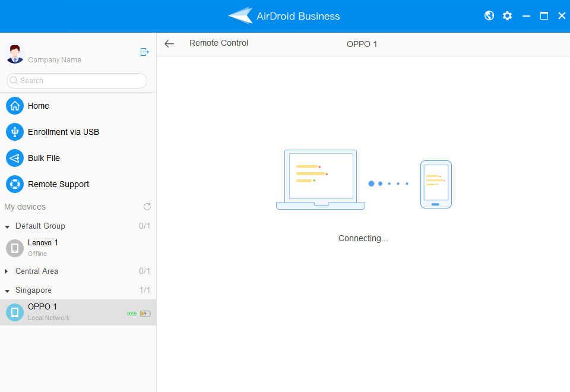The image size is (570, 392).
Task: Expand the Central Area group arrow
Action: coord(6,271)
